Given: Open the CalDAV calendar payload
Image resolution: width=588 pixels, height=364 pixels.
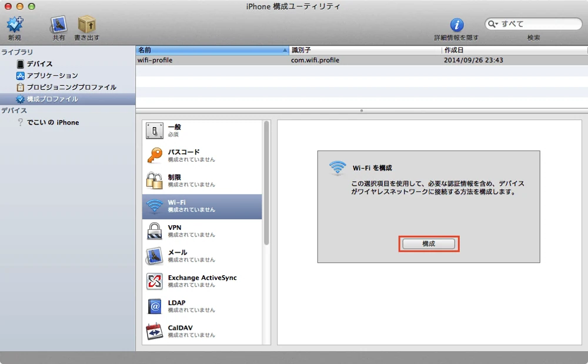Looking at the screenshot, I should (202, 332).
